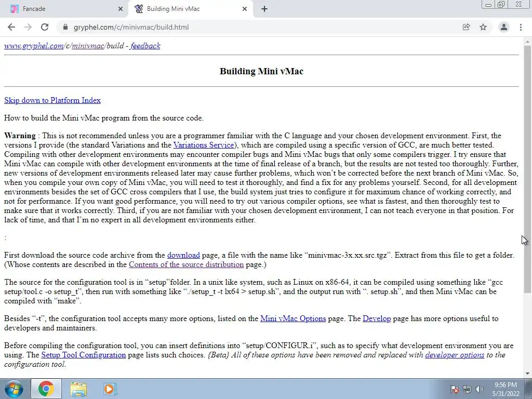The height and width of the screenshot is (399, 532).
Task: Open the www.gryphel.com breadcrumb link
Action: (34, 46)
